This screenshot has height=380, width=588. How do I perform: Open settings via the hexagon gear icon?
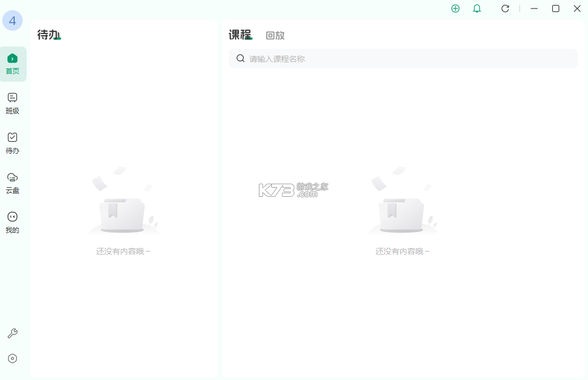tap(12, 358)
